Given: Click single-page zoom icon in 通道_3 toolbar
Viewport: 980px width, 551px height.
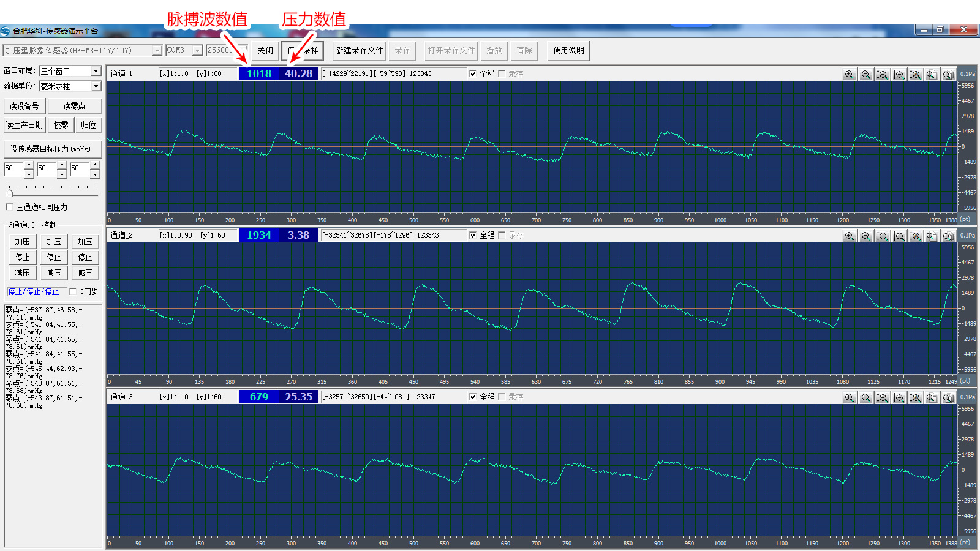Looking at the screenshot, I should point(932,397).
